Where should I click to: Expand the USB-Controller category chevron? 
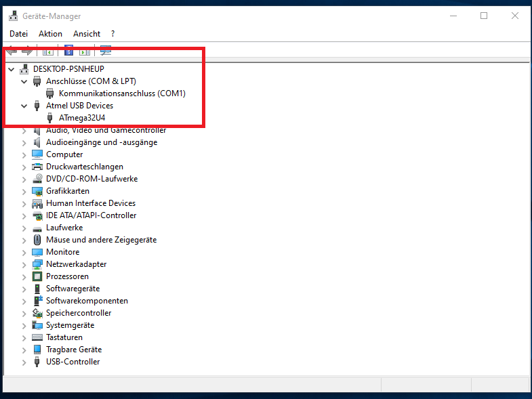point(24,362)
